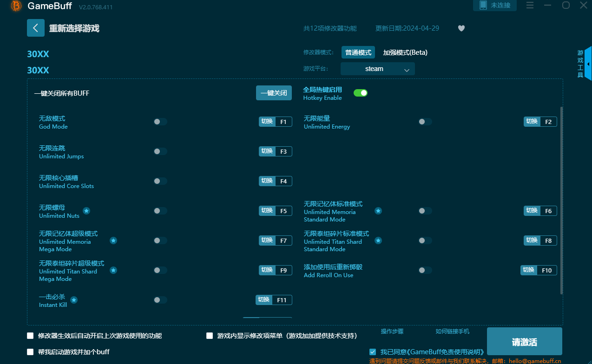Enable Add Reroll On Use toggle
Screen dimensions: 592x364
(x=425, y=270)
